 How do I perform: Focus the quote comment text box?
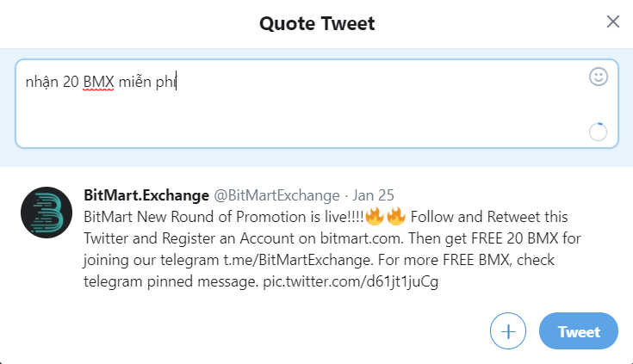[301, 112]
